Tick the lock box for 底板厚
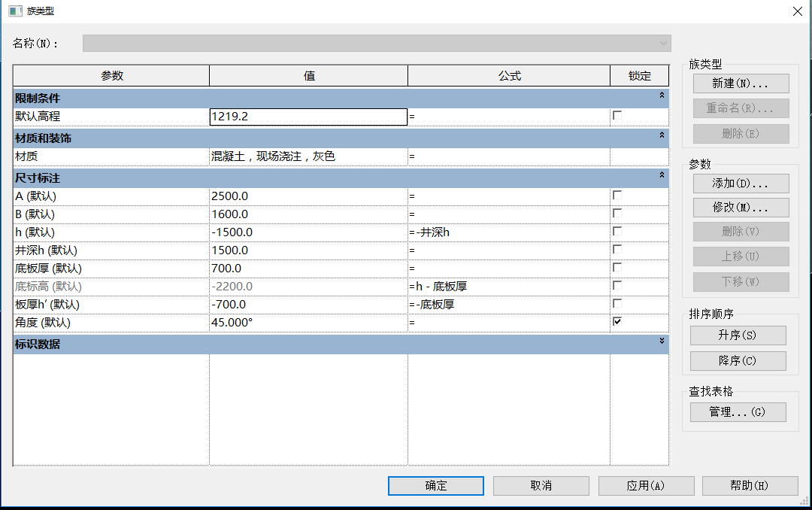The height and width of the screenshot is (510, 812). coord(617,268)
